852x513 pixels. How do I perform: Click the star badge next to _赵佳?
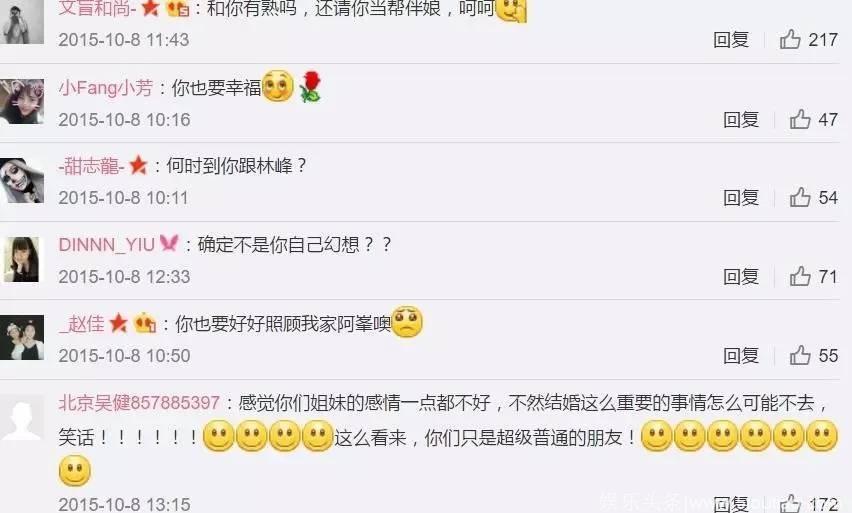(118, 323)
